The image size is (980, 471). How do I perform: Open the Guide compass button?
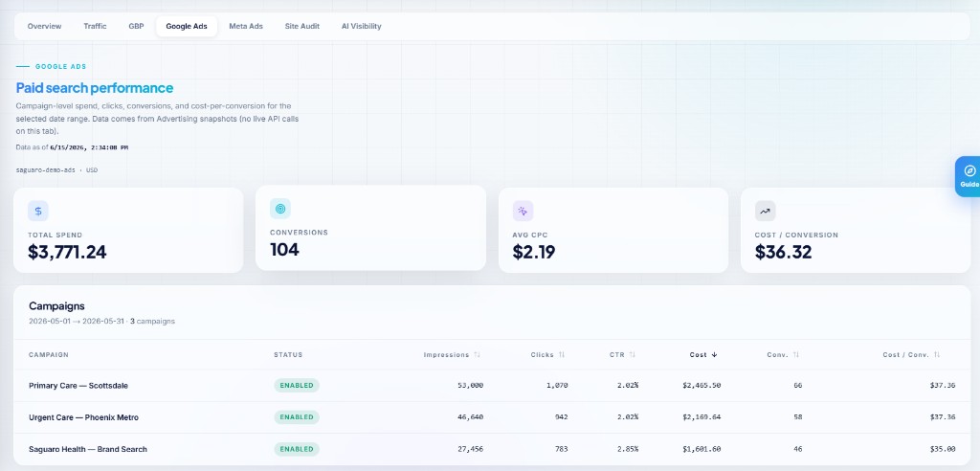pyautogui.click(x=969, y=176)
